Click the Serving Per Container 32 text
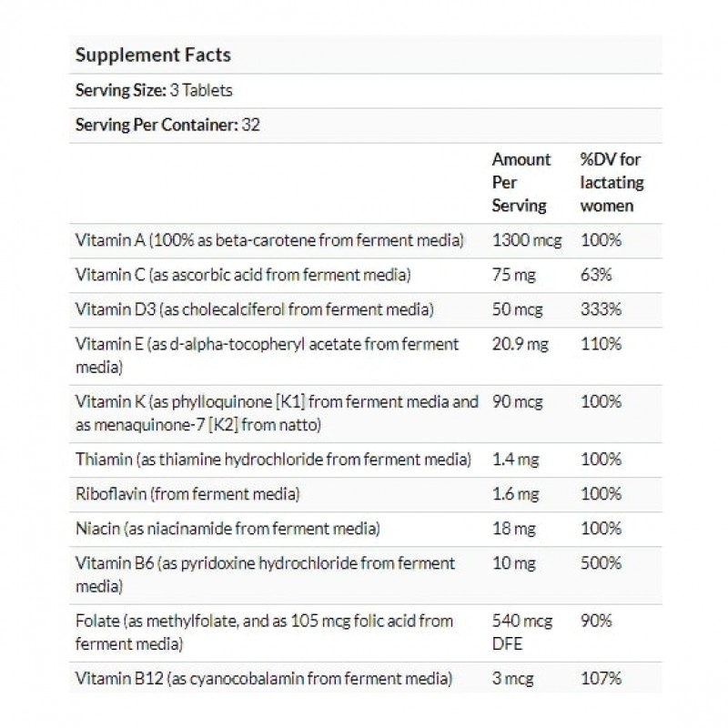The height and width of the screenshot is (728, 728). click(168, 125)
